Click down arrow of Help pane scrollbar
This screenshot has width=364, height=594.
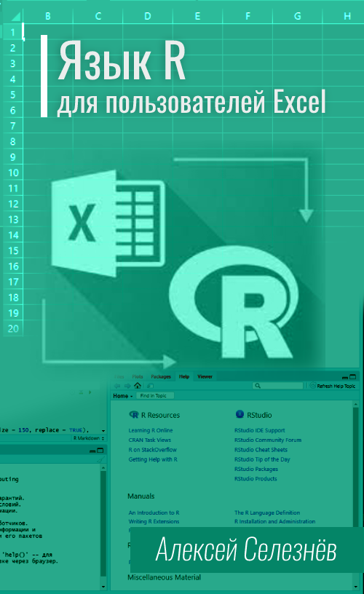pos(356,587)
